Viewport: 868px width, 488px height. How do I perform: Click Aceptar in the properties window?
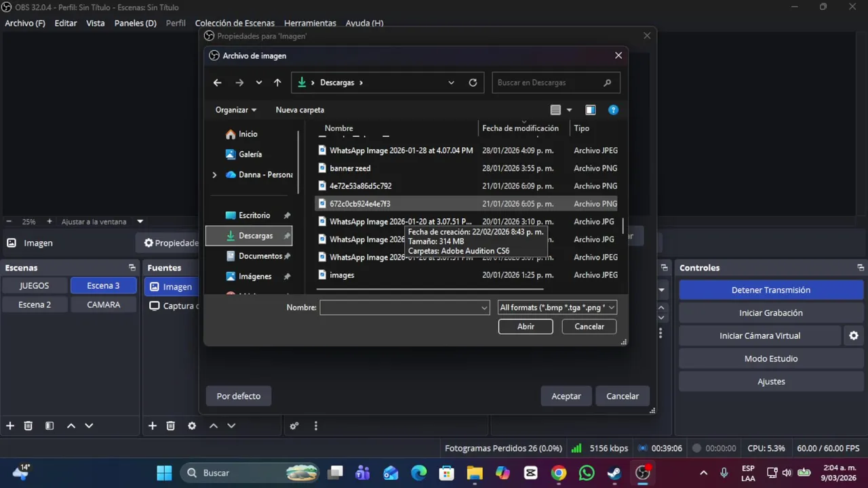[566, 396]
